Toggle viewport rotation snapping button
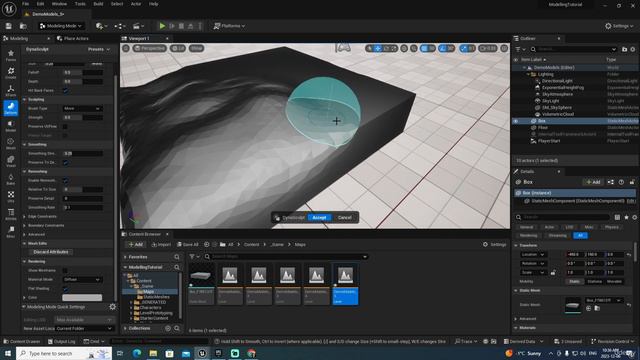 tap(442, 48)
